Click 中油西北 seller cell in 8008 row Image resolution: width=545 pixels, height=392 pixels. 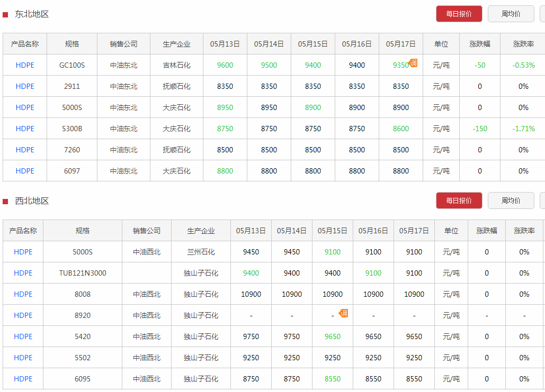(x=147, y=295)
